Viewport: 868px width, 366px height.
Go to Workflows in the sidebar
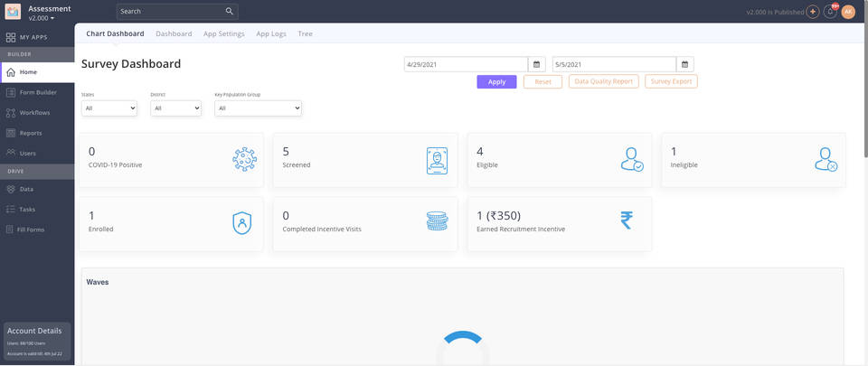(x=34, y=113)
